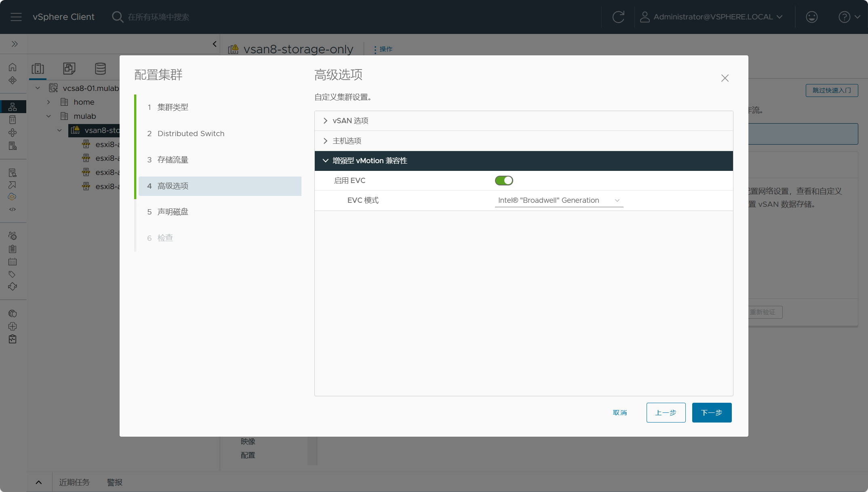Image resolution: width=868 pixels, height=492 pixels.
Task: Select the Inventory hierarchy sidebar icon
Action: coord(13,107)
